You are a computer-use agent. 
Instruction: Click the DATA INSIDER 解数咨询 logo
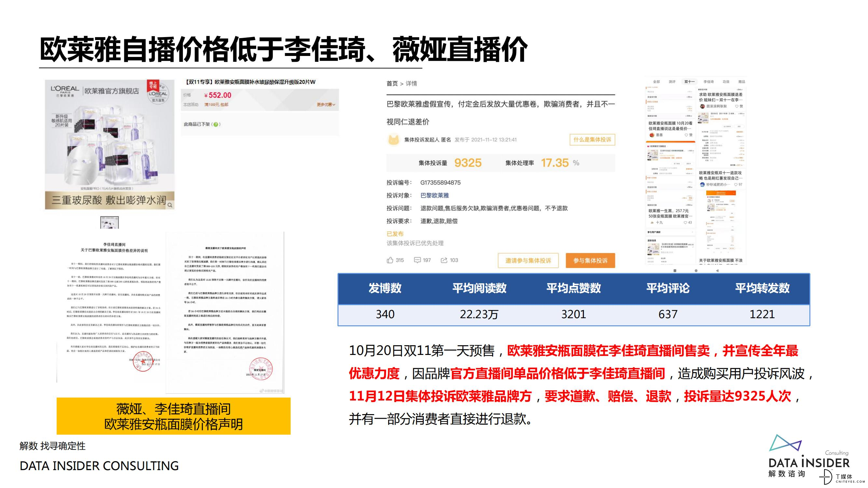pyautogui.click(x=809, y=456)
